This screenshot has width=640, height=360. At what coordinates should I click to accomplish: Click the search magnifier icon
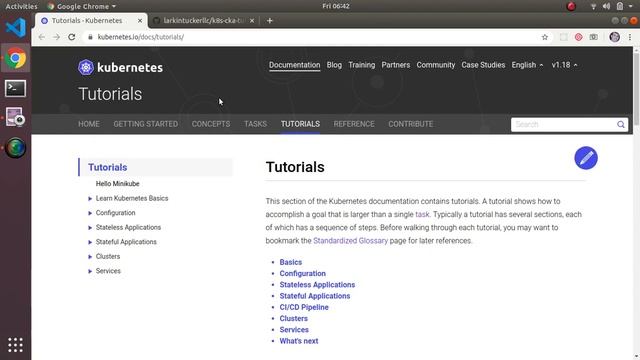pos(620,124)
